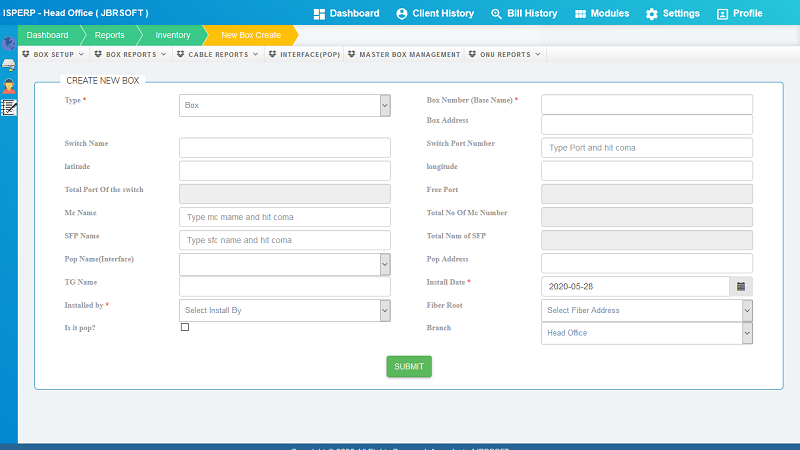The height and width of the screenshot is (450, 800).
Task: Expand the Type dropdown showing Box
Action: tap(285, 105)
